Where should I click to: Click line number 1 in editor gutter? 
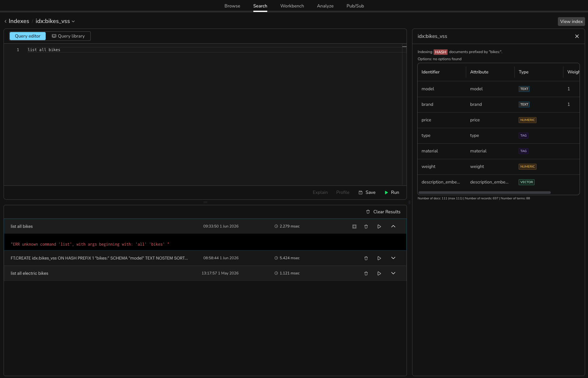(18, 50)
